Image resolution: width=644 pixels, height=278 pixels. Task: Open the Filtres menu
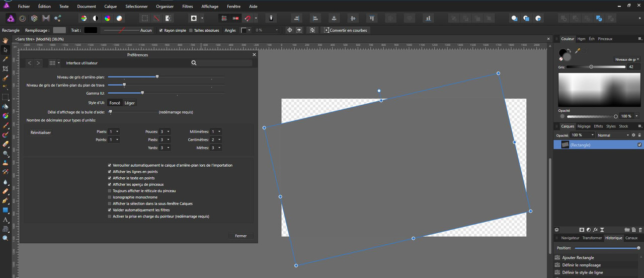tap(188, 7)
